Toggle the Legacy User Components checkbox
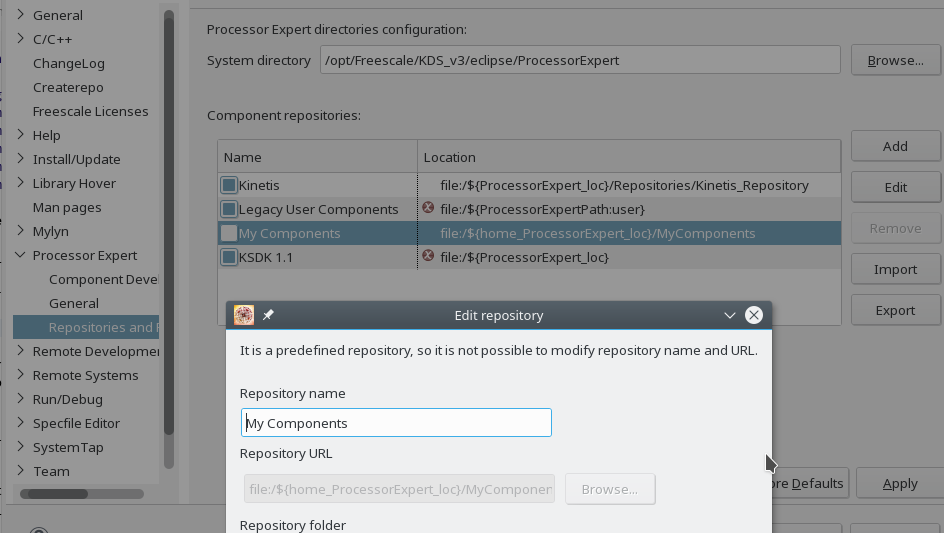This screenshot has height=533, width=944. [229, 209]
